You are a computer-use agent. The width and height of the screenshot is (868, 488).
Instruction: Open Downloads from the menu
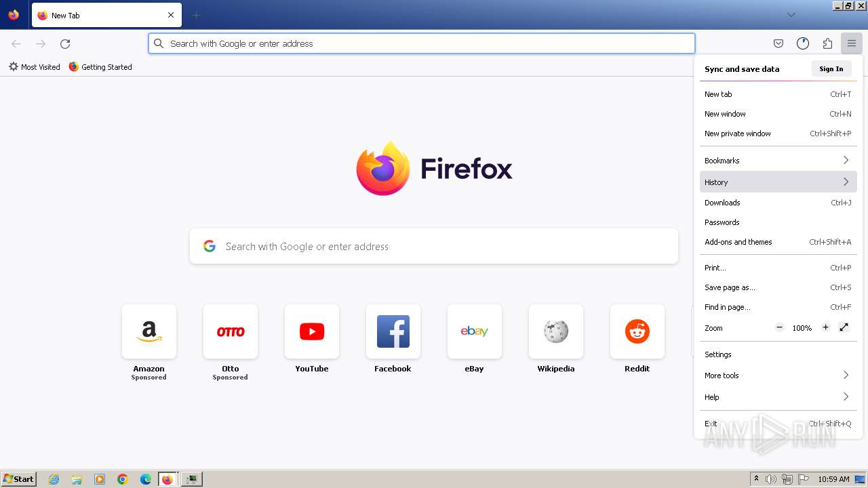pos(778,203)
